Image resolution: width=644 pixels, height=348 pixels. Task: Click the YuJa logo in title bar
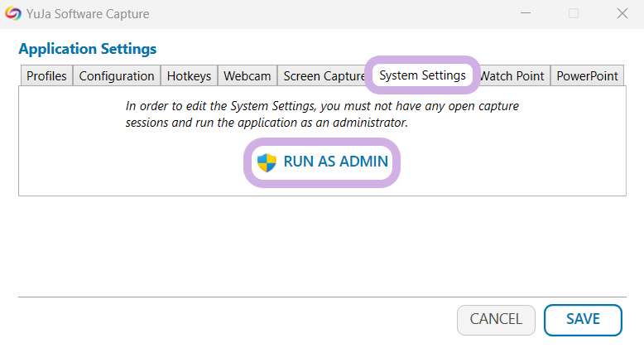click(x=14, y=14)
